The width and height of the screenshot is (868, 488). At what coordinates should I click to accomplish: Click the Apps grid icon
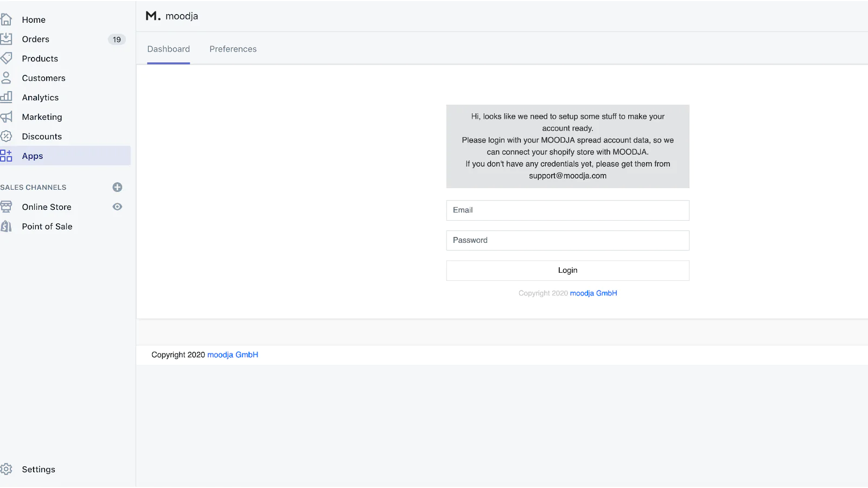point(6,156)
